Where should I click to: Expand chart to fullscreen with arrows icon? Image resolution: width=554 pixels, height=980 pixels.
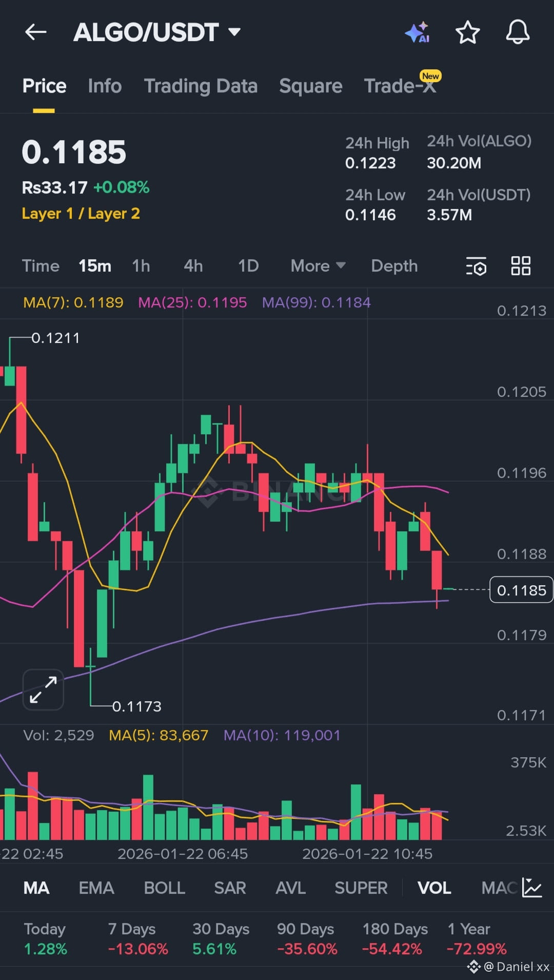(43, 689)
